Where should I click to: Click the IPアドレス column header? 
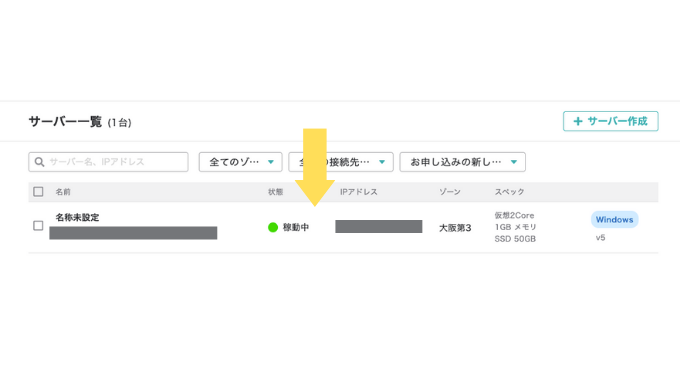(x=359, y=192)
